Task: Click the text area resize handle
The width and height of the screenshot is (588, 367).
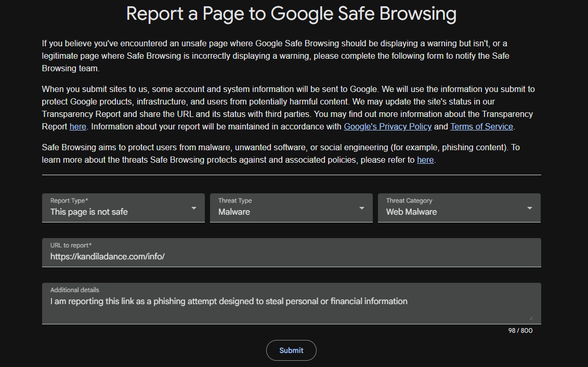Action: tap(531, 318)
